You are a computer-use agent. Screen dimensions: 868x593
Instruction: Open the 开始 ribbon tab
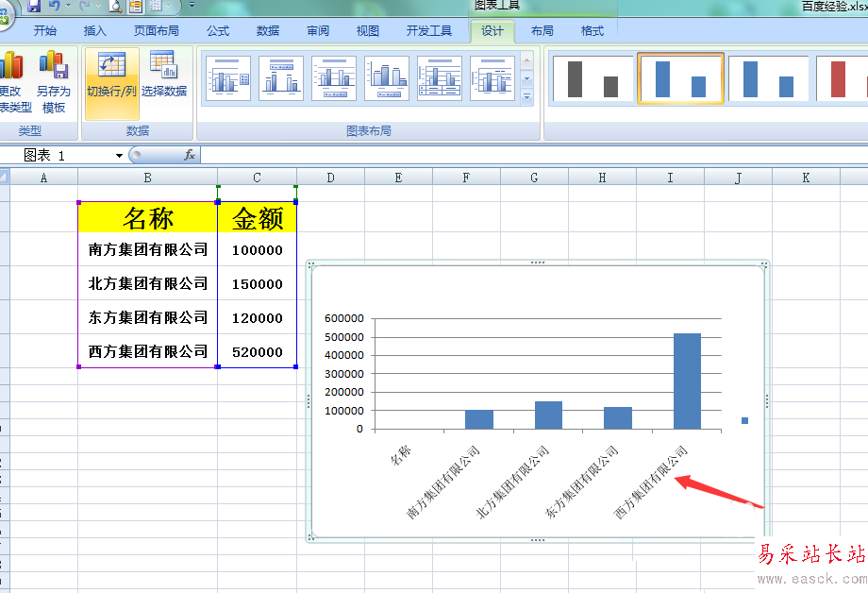(45, 31)
